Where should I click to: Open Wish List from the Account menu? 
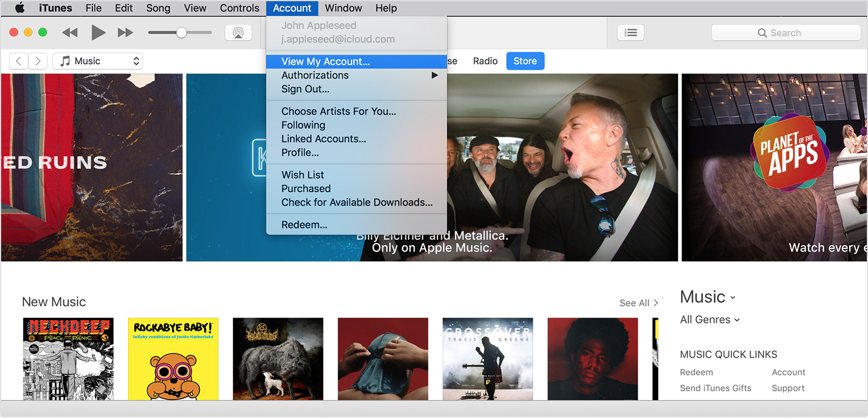pyautogui.click(x=356, y=175)
